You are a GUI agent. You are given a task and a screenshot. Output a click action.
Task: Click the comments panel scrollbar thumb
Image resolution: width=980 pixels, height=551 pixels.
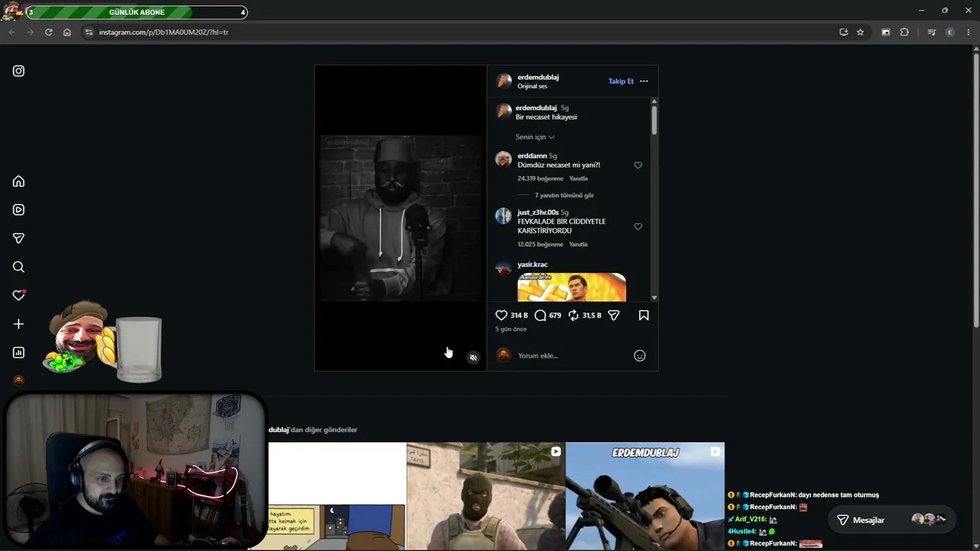pyautogui.click(x=654, y=120)
